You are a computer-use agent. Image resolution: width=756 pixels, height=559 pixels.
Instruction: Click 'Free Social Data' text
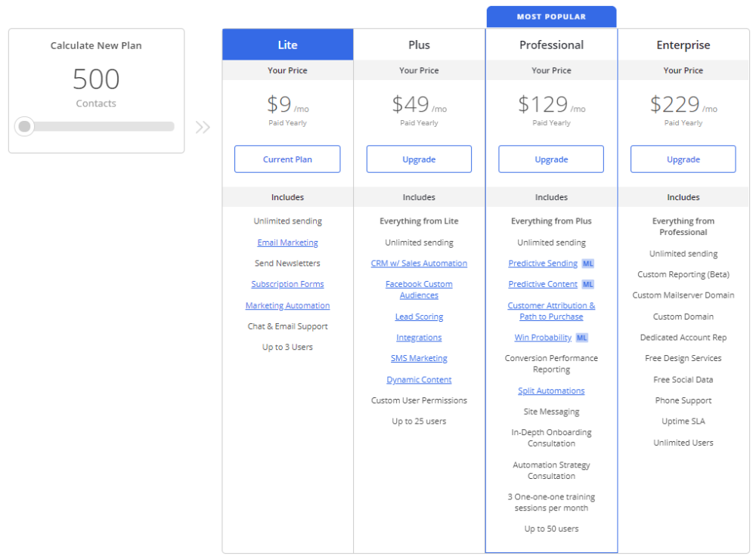[x=683, y=380]
